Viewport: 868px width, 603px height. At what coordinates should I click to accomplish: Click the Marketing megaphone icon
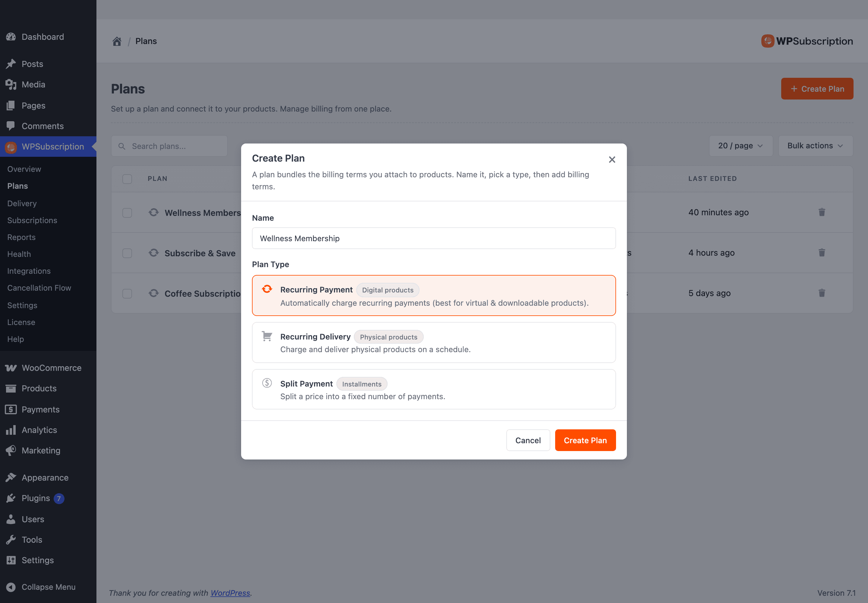coord(11,450)
